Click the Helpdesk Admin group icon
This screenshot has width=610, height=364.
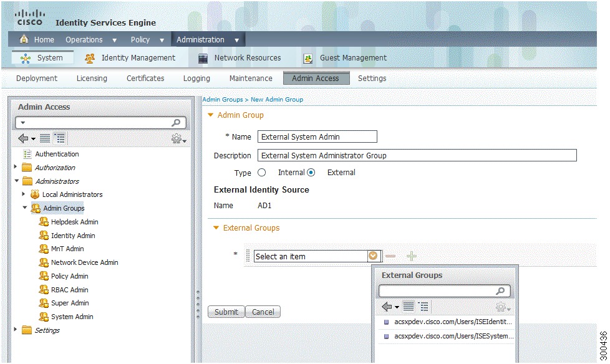pyautogui.click(x=44, y=222)
